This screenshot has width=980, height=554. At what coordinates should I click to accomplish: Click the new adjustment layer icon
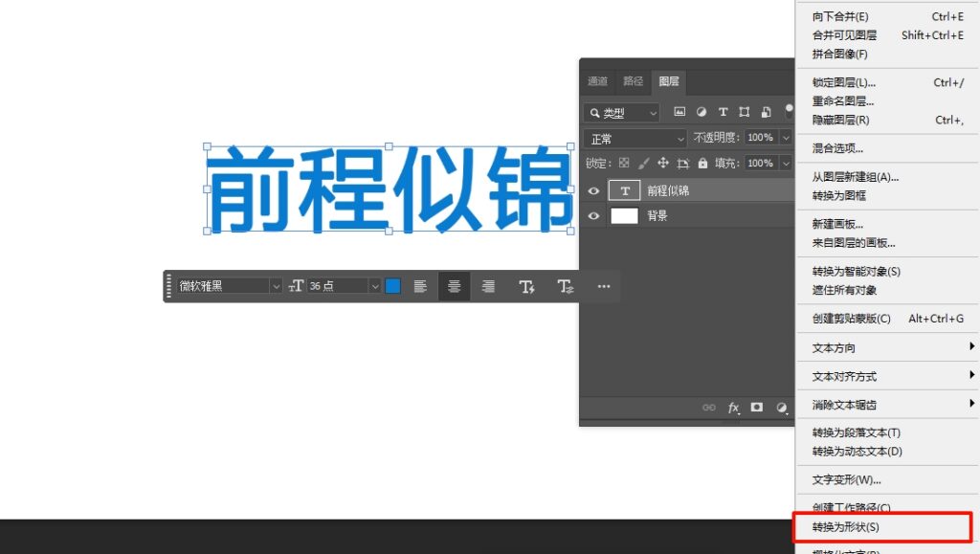(782, 408)
